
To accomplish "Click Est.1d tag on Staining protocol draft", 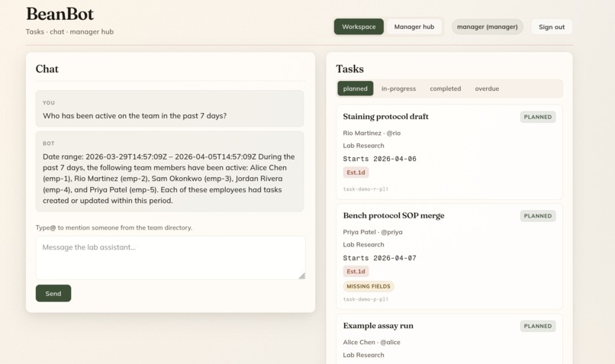I will point(356,172).
